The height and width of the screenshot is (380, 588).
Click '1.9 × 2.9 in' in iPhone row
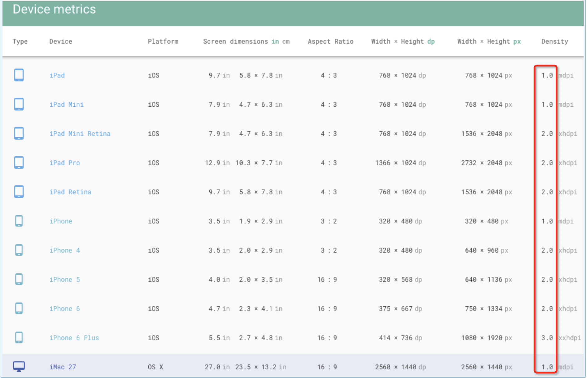point(261,221)
